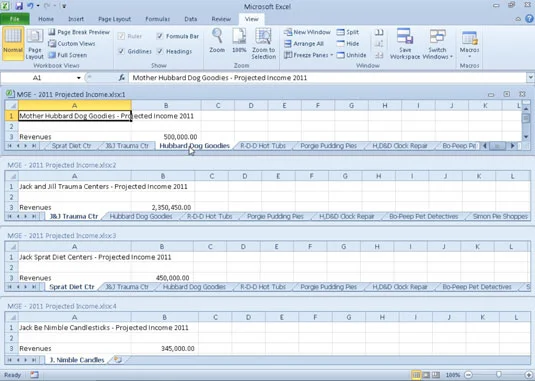Go to first sheet in xlsx:1 tab navigator
The width and height of the screenshot is (535, 381).
(x=10, y=146)
